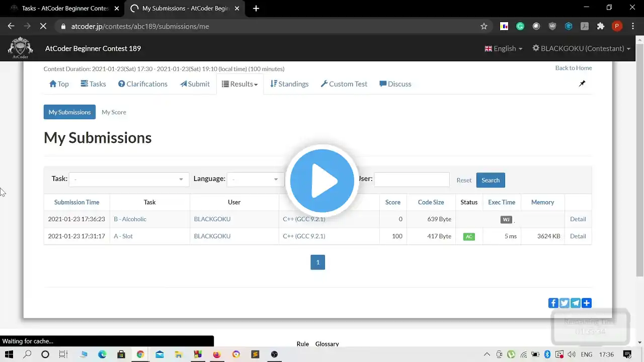Share the page via the Facebook icon
This screenshot has width=644, height=362.
click(553, 303)
